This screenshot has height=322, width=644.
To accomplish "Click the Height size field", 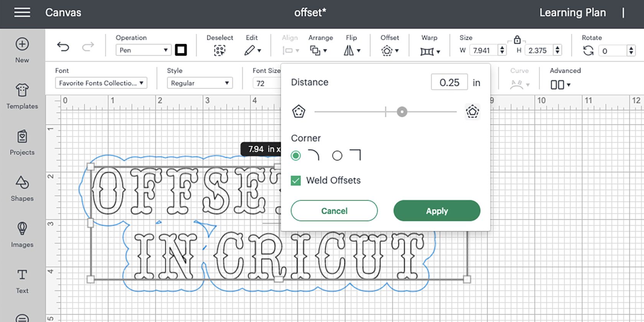I will (x=539, y=50).
